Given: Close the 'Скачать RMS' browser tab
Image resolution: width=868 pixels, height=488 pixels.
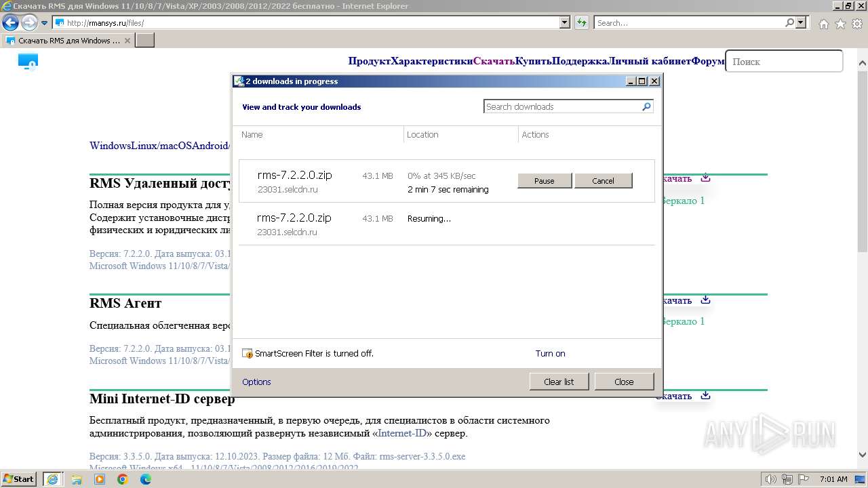Looking at the screenshot, I should pos(127,41).
